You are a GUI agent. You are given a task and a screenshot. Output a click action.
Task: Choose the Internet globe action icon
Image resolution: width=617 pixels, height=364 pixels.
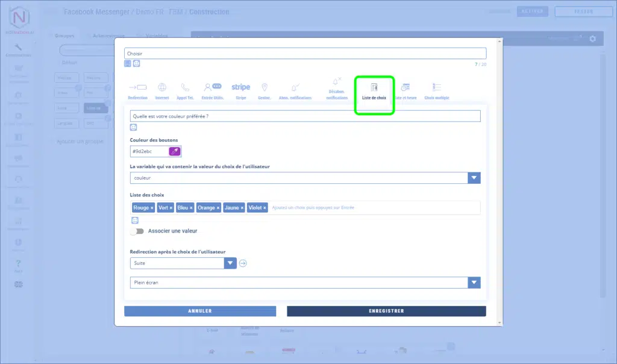pos(161,90)
